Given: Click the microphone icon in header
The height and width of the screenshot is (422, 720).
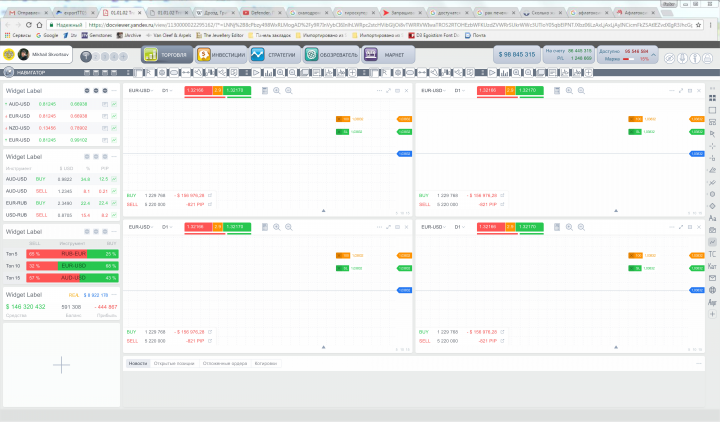Looking at the screenshot, I should point(682,58).
